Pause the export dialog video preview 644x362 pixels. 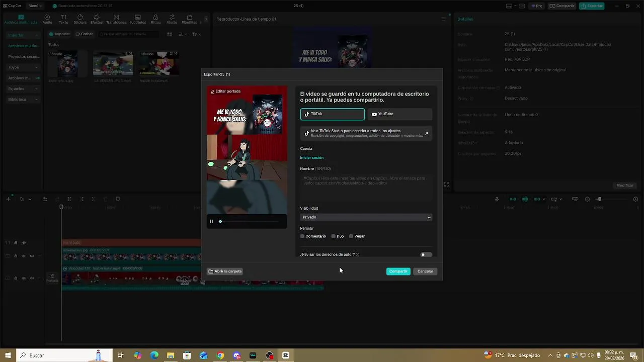(x=211, y=221)
